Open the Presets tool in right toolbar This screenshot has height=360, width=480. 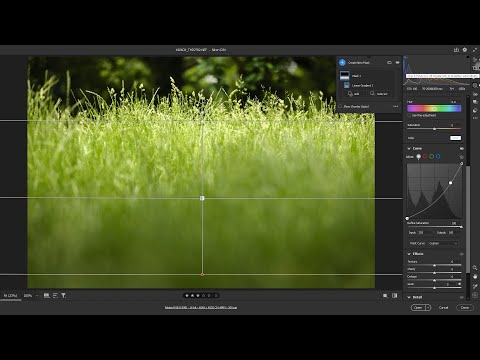(475, 110)
